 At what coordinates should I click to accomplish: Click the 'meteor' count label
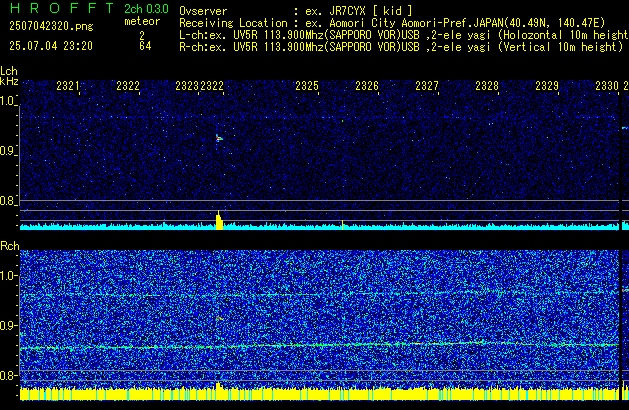[142, 21]
